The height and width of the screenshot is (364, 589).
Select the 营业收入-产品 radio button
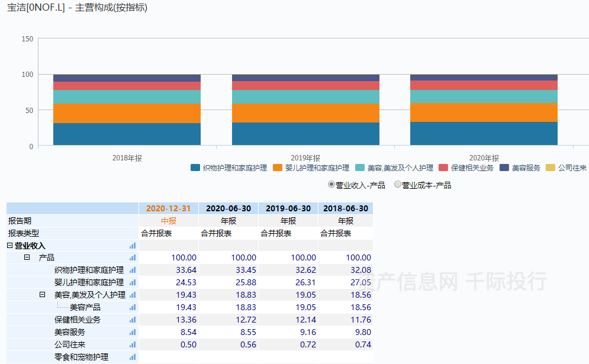tap(331, 185)
